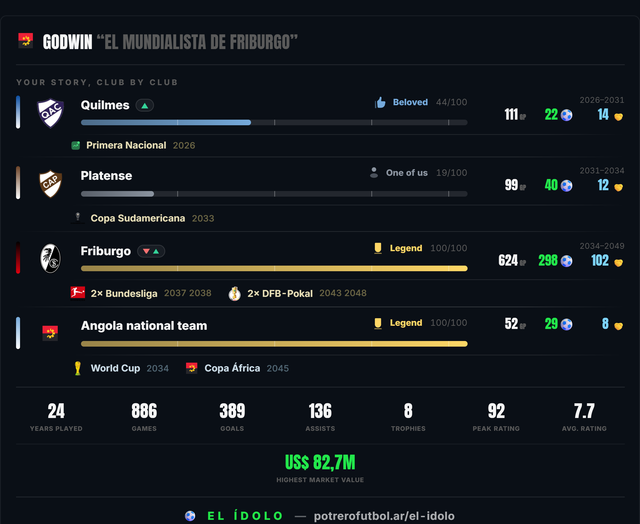Screen dimensions: 640x524
Task: Click the 624 games played value
Action: [x=508, y=260]
